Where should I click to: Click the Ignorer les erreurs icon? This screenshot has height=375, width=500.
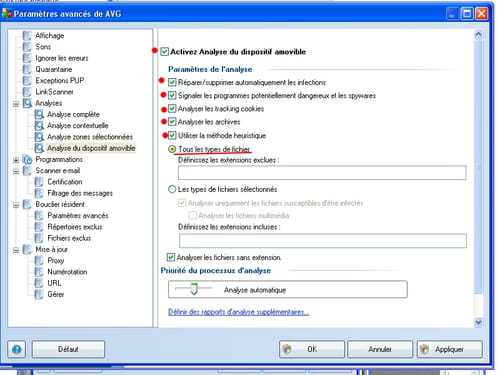click(x=27, y=58)
